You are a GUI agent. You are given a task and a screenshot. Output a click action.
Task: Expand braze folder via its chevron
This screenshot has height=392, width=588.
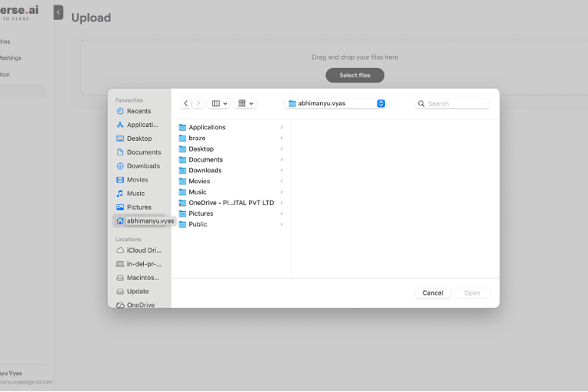282,138
